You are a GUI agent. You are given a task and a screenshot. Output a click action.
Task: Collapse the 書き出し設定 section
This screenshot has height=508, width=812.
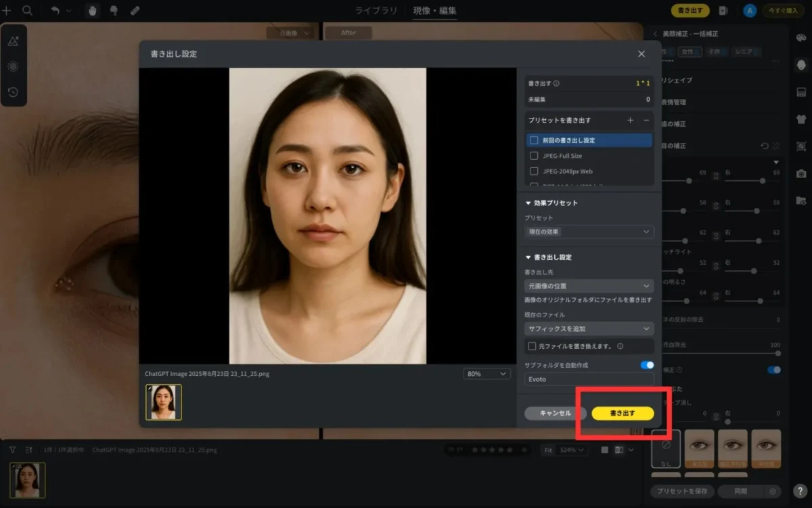(x=528, y=257)
